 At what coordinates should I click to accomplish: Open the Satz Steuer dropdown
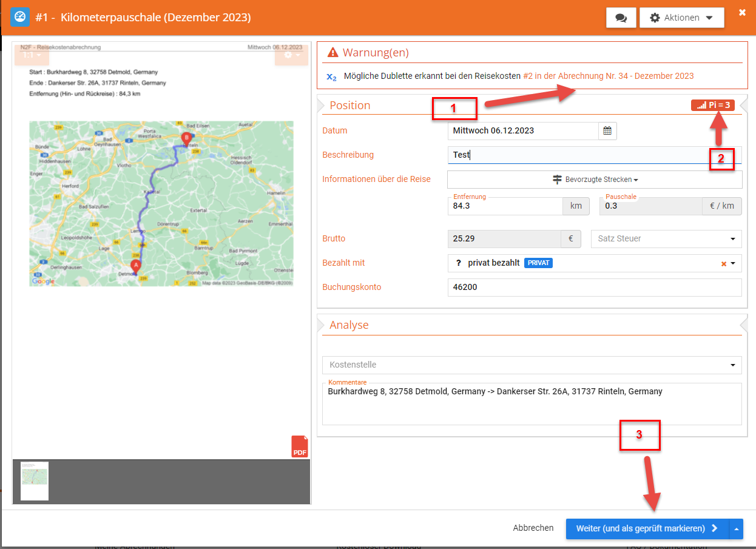[666, 239]
